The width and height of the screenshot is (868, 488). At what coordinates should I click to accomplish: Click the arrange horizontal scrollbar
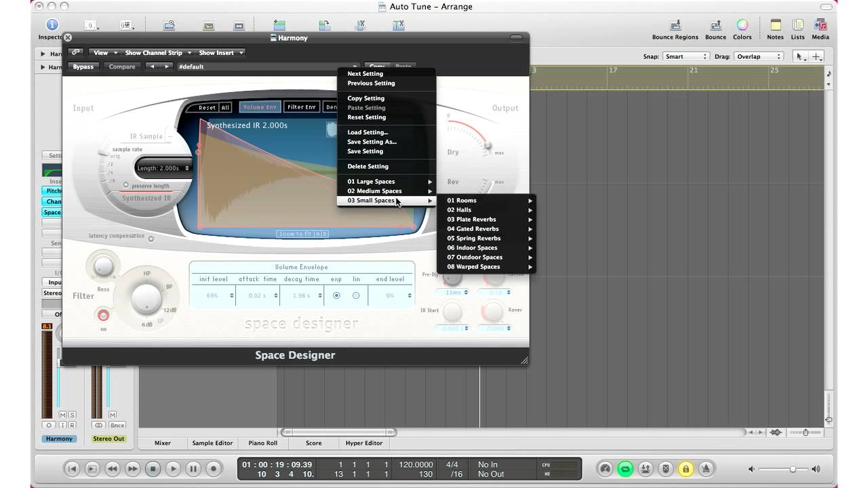pyautogui.click(x=338, y=432)
